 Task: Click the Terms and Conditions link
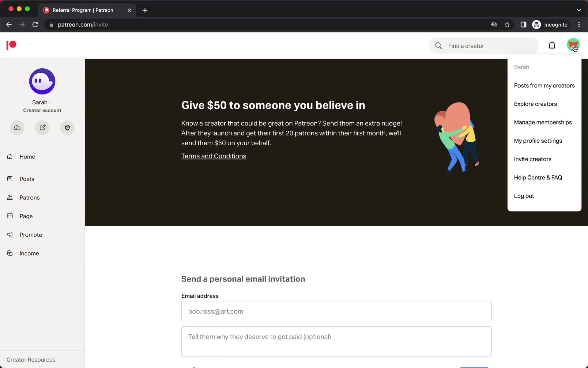[213, 155]
